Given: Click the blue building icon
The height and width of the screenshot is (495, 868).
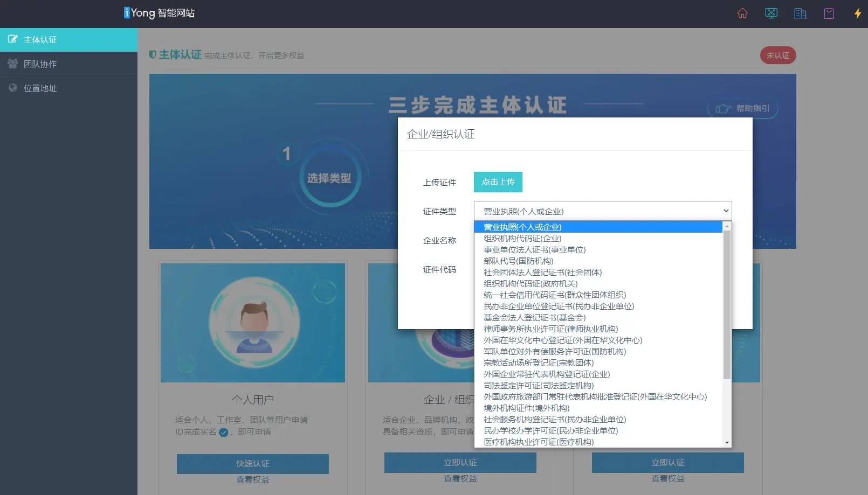Looking at the screenshot, I should [x=800, y=13].
